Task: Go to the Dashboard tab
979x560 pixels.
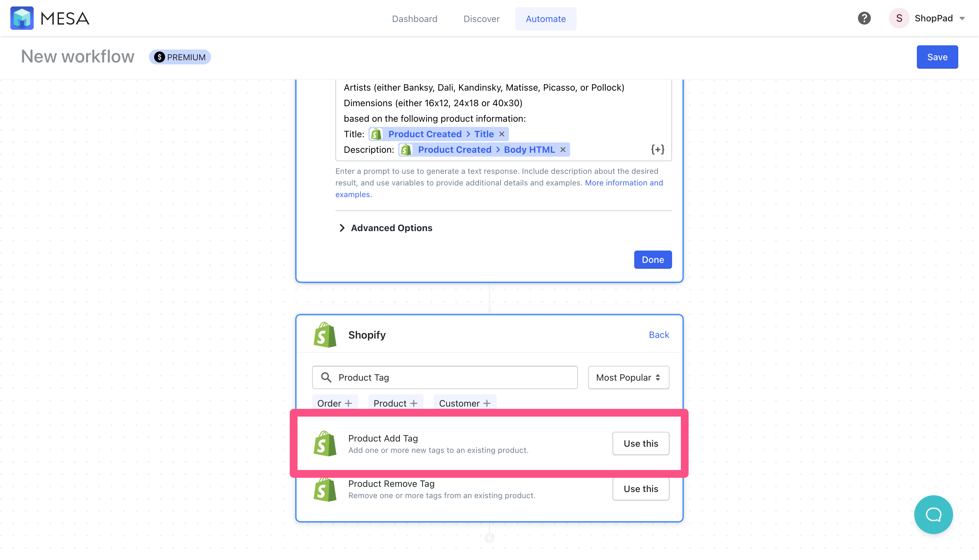Action: [x=414, y=19]
